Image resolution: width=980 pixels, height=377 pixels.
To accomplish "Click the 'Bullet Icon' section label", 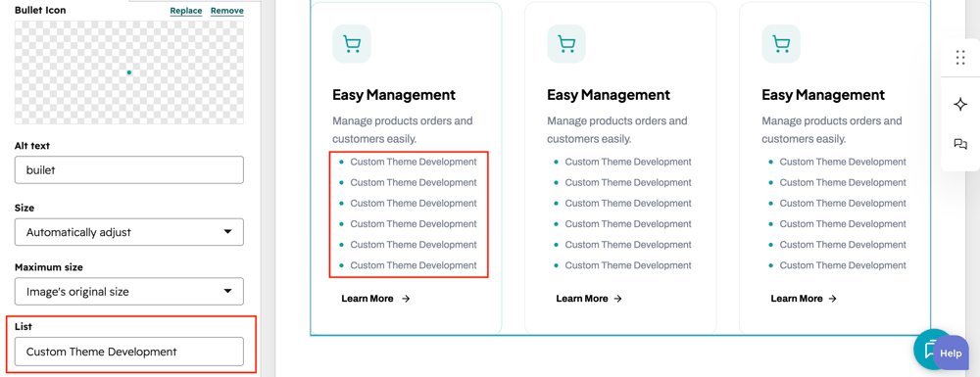I will point(40,10).
